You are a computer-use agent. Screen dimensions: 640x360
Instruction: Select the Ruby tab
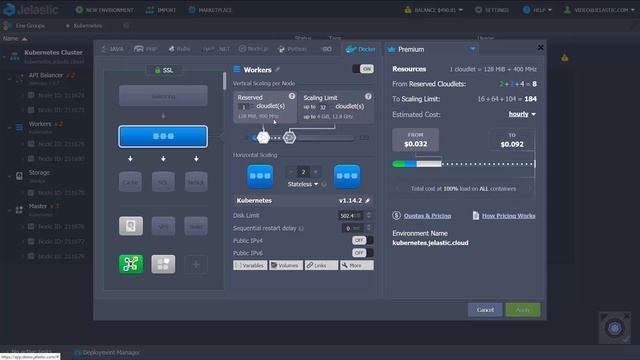[x=180, y=49]
